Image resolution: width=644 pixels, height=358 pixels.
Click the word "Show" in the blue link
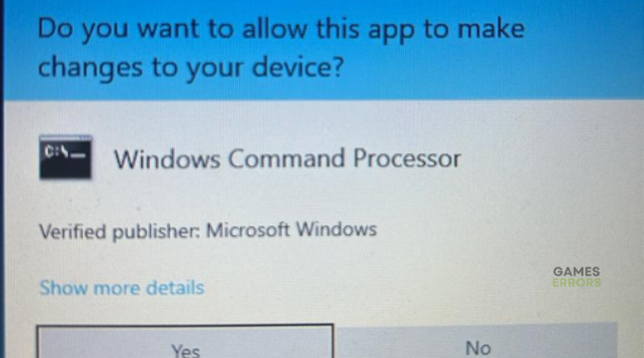click(64, 288)
